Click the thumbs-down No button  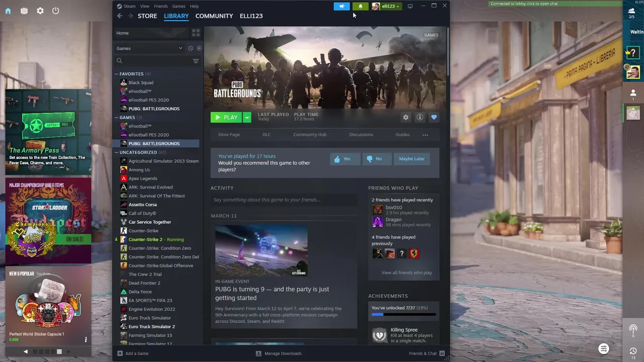(377, 159)
